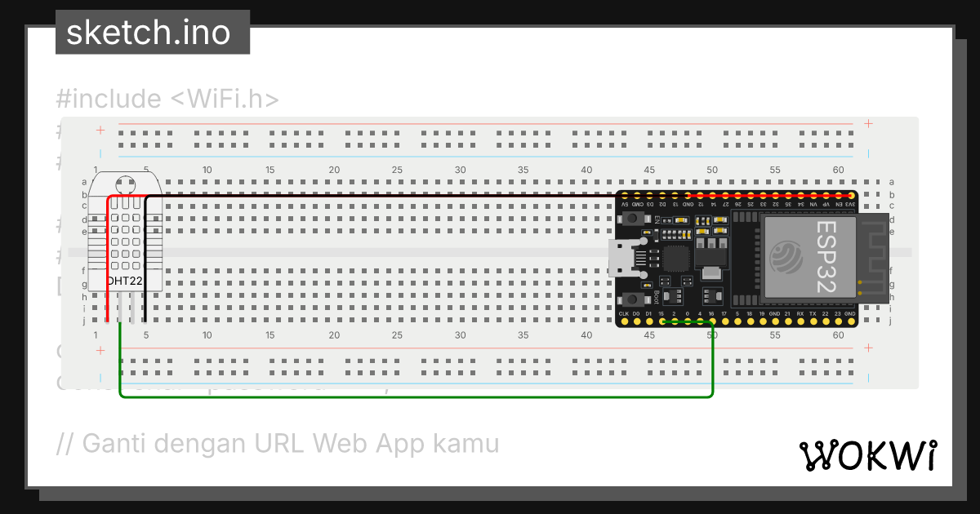Viewport: 980px width, 514px height.
Task: Click the square USB-serial chip on ESP32 board
Action: click(x=676, y=259)
